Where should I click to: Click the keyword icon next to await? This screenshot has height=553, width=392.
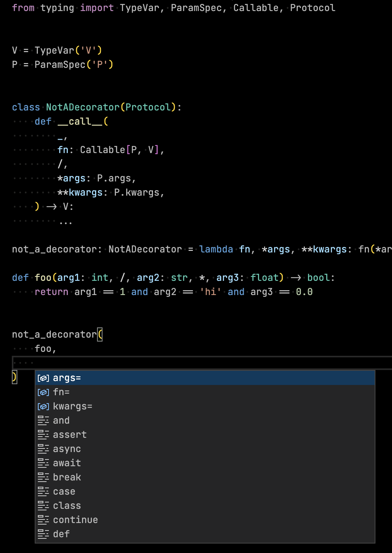[x=43, y=463]
